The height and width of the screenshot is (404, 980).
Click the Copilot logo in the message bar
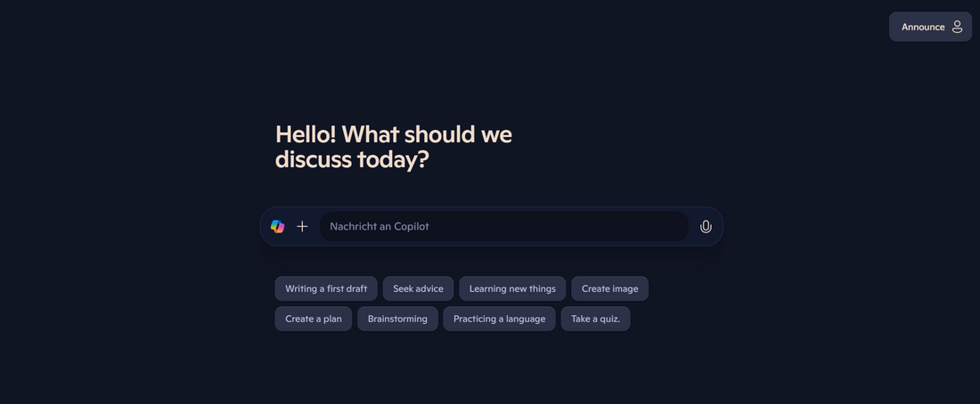(x=278, y=226)
